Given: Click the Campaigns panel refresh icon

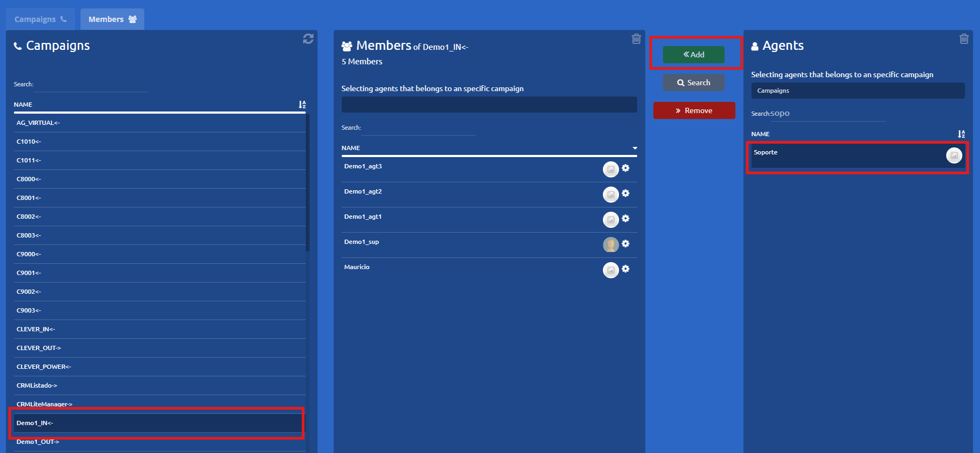Looking at the screenshot, I should pyautogui.click(x=308, y=39).
